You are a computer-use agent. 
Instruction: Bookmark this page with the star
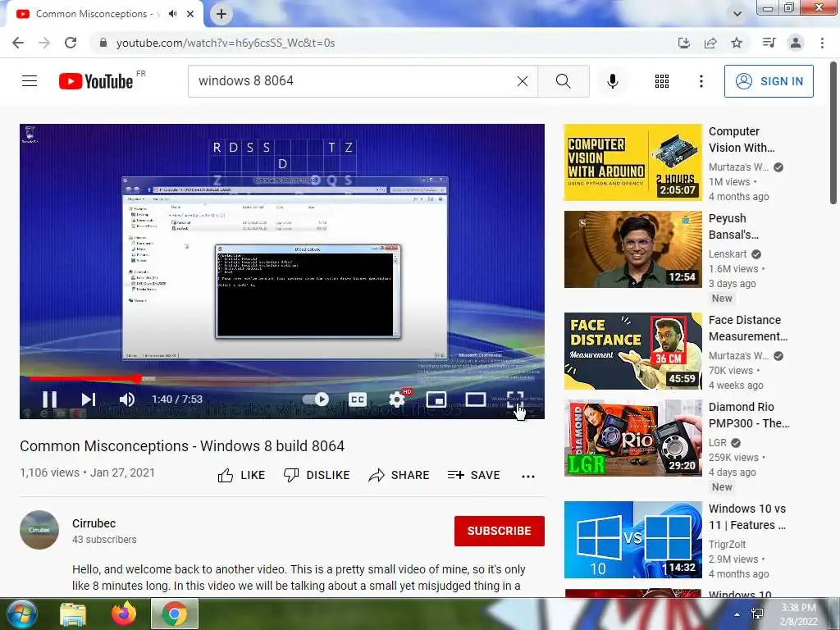(x=737, y=43)
